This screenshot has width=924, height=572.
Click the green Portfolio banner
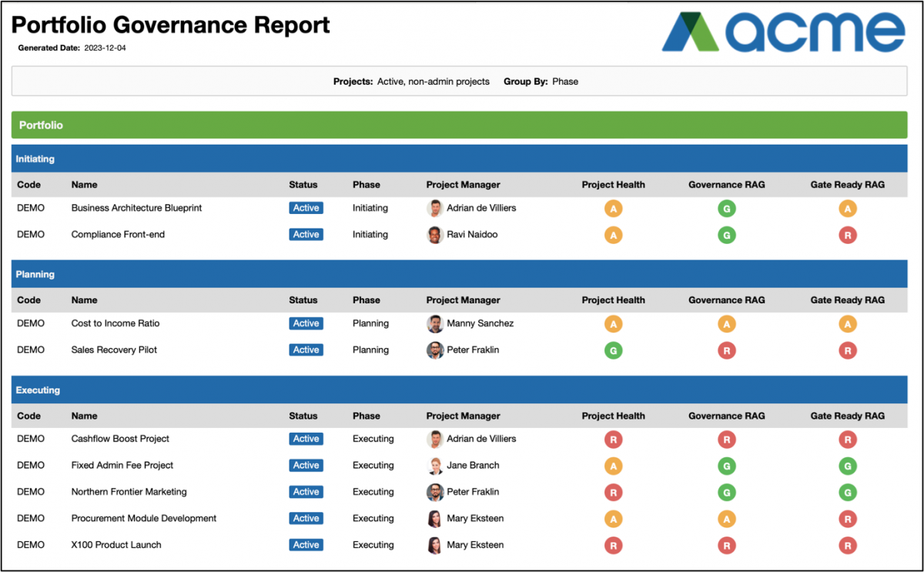coord(462,124)
